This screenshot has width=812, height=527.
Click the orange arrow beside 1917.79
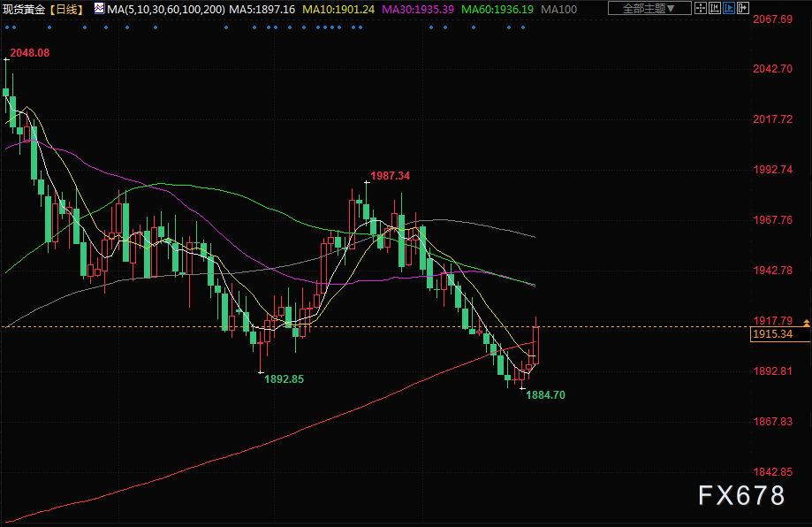click(x=807, y=323)
